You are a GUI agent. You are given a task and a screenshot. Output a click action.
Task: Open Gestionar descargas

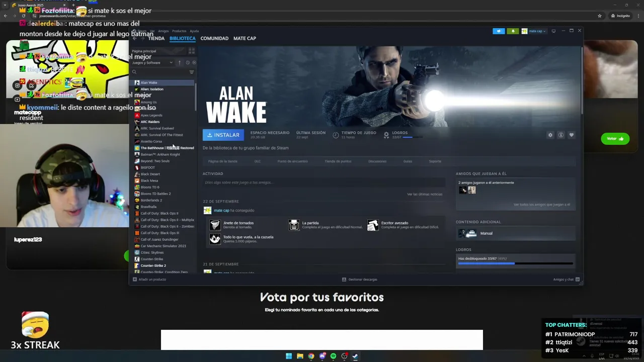coord(359,280)
